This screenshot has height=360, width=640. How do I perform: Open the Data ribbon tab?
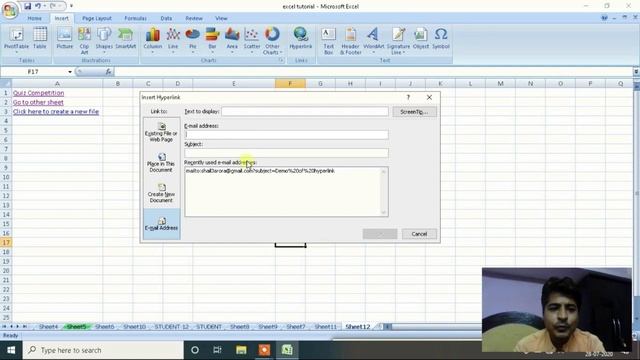tap(166, 18)
